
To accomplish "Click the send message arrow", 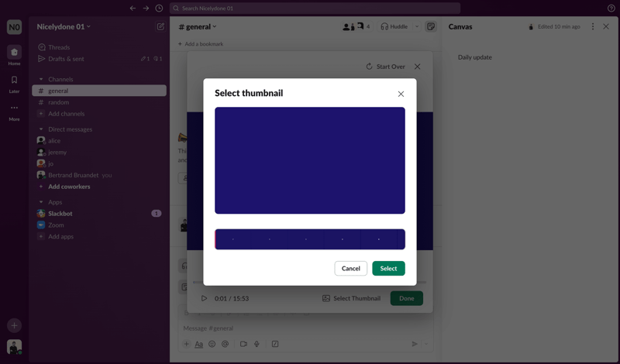I will click(415, 344).
